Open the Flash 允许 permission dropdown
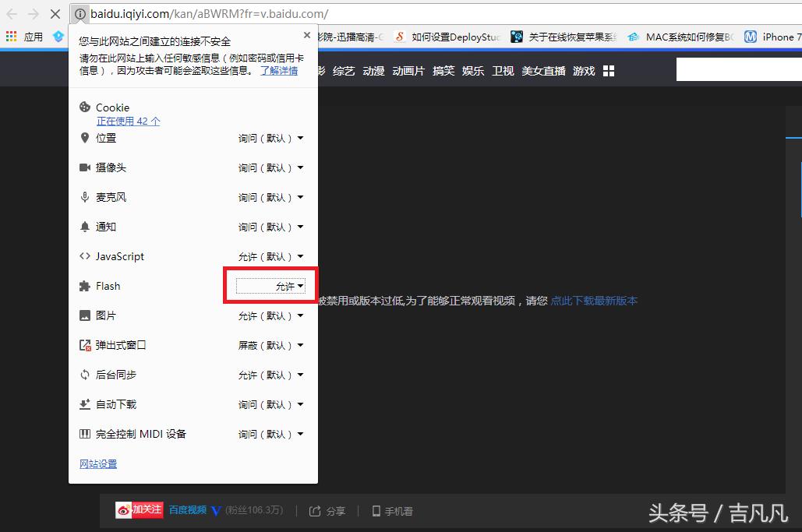The width and height of the screenshot is (802, 532). [288, 286]
